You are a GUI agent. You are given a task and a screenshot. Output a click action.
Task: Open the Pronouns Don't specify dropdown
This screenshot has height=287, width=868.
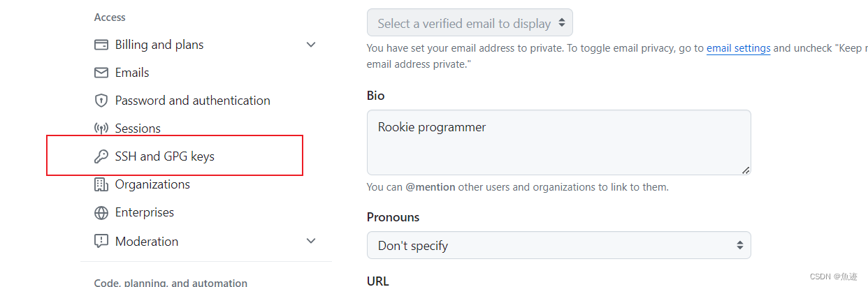pos(558,245)
